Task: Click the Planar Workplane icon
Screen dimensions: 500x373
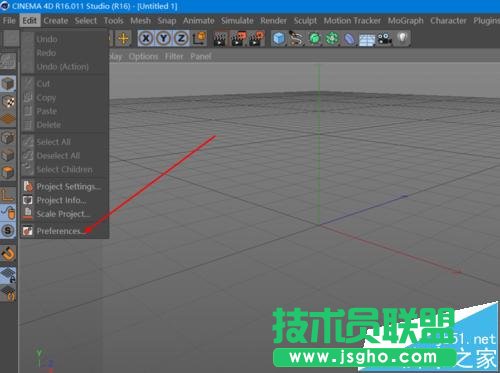Action: coord(8,293)
